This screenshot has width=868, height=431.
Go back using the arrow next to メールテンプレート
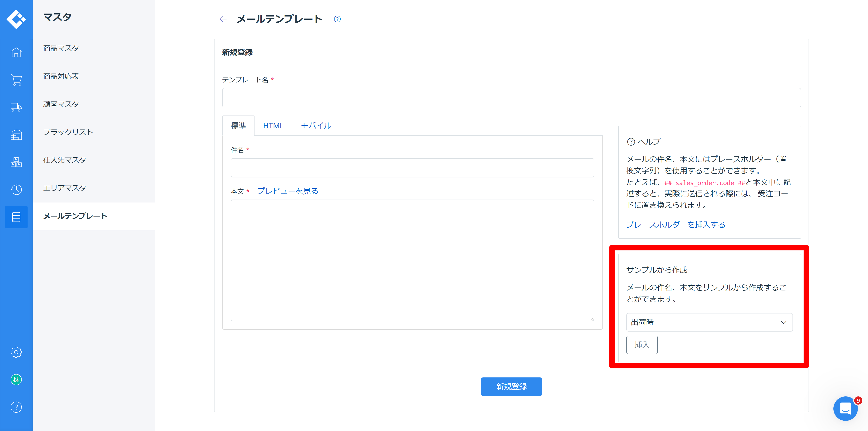tap(223, 19)
